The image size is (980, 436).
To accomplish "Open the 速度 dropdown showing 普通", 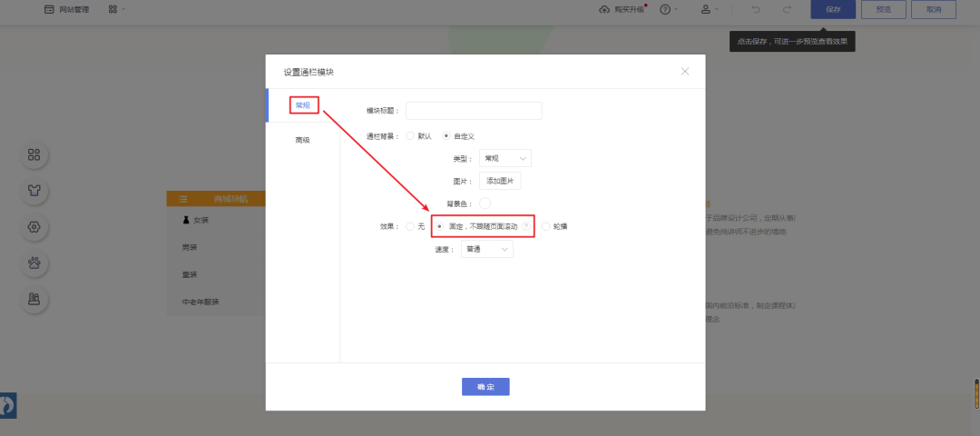I will [x=486, y=249].
